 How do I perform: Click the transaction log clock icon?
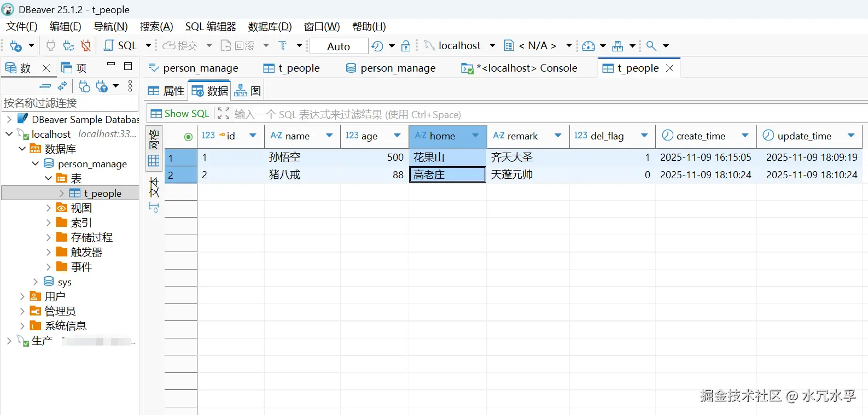click(x=377, y=46)
